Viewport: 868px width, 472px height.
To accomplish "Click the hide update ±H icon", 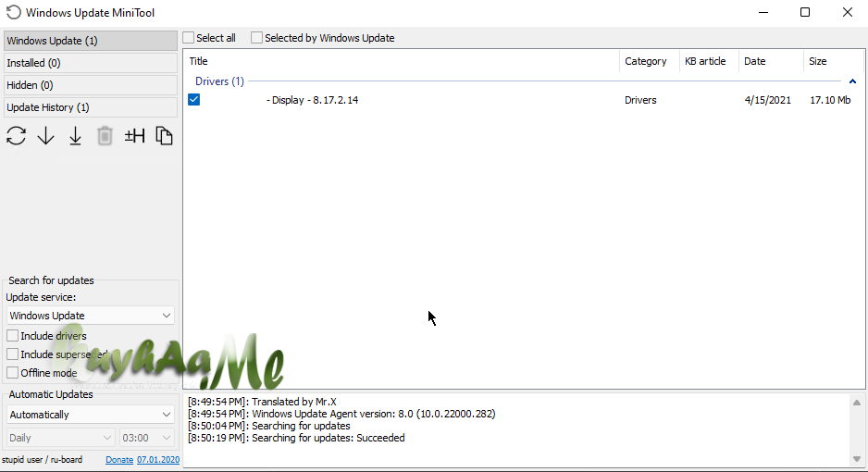I will 134,135.
